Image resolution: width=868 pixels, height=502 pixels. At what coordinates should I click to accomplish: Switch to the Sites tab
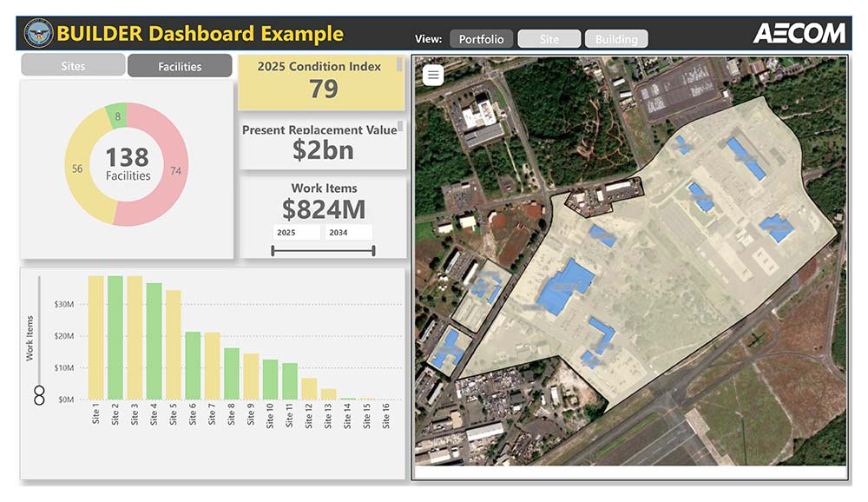[73, 65]
